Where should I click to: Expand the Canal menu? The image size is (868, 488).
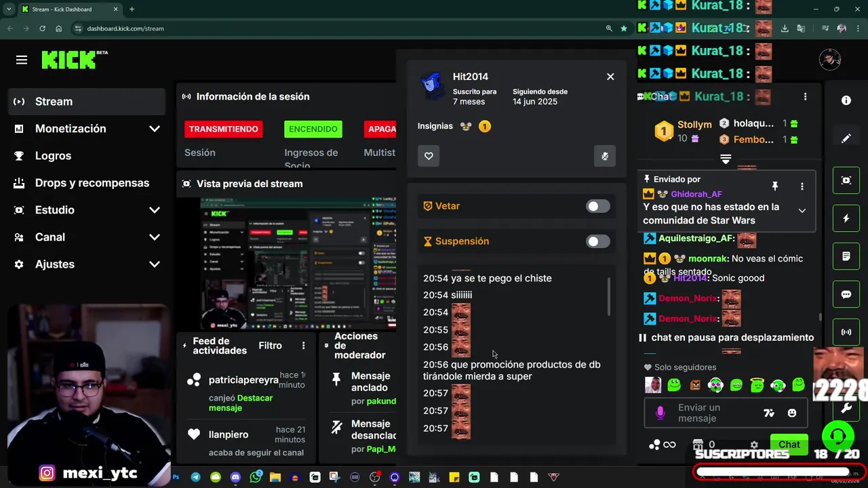[87, 237]
